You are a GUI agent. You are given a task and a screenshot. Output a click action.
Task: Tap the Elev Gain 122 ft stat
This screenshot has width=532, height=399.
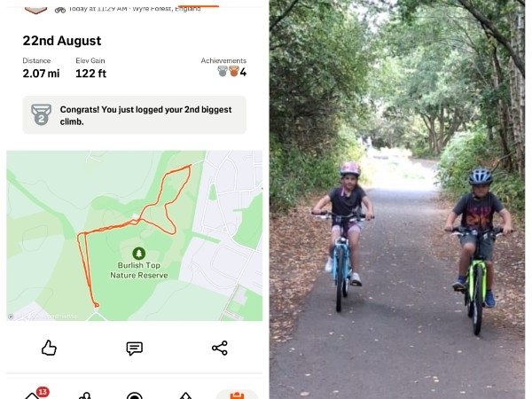pos(90,68)
